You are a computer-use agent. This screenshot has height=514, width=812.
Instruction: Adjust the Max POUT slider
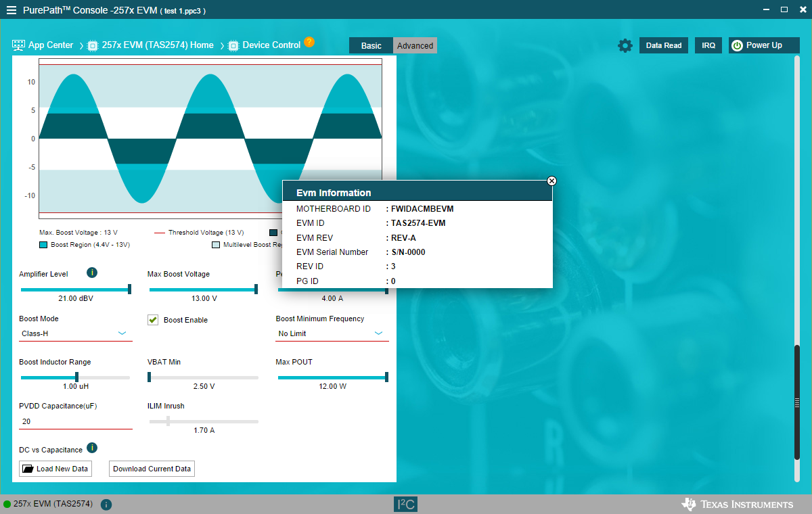coord(333,377)
